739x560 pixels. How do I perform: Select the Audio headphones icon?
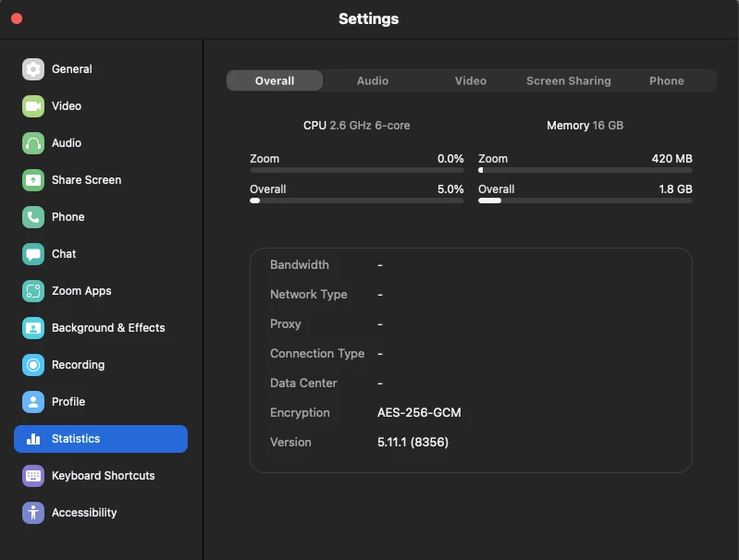[33, 143]
